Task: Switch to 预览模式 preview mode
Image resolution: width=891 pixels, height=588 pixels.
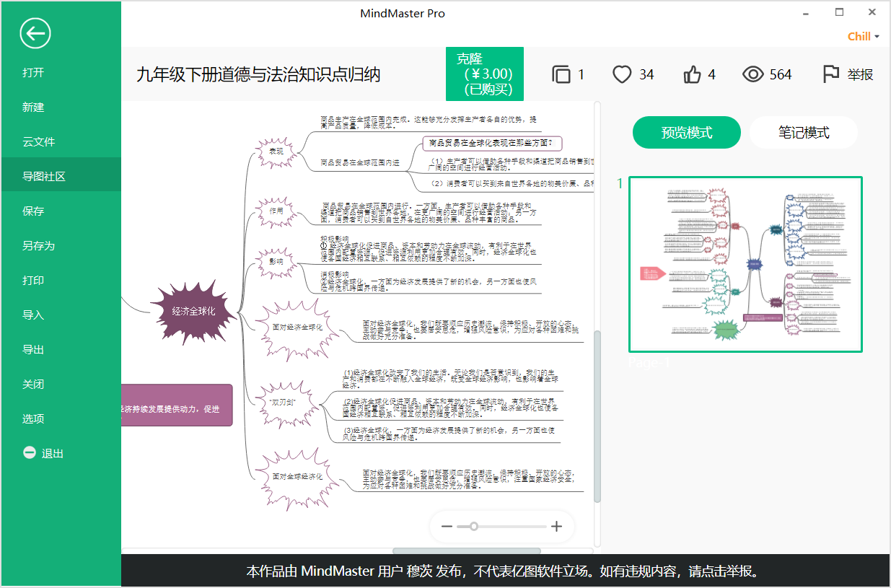Action: [687, 133]
